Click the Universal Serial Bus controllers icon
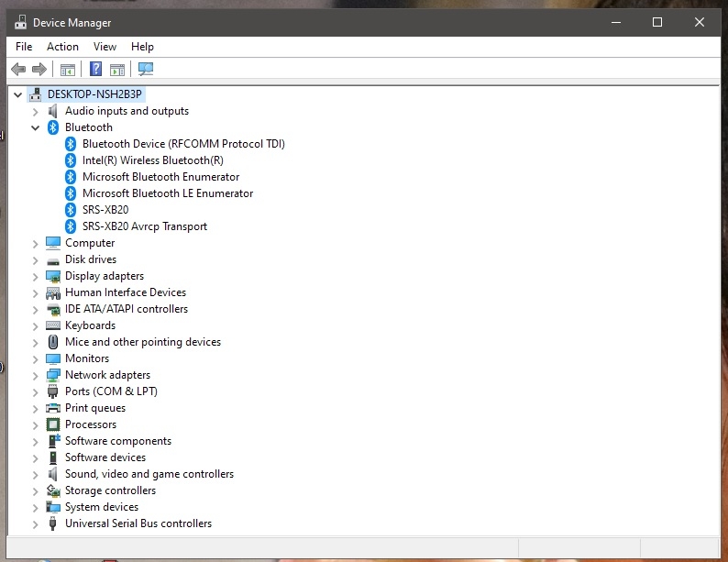The width and height of the screenshot is (728, 562). click(x=53, y=523)
